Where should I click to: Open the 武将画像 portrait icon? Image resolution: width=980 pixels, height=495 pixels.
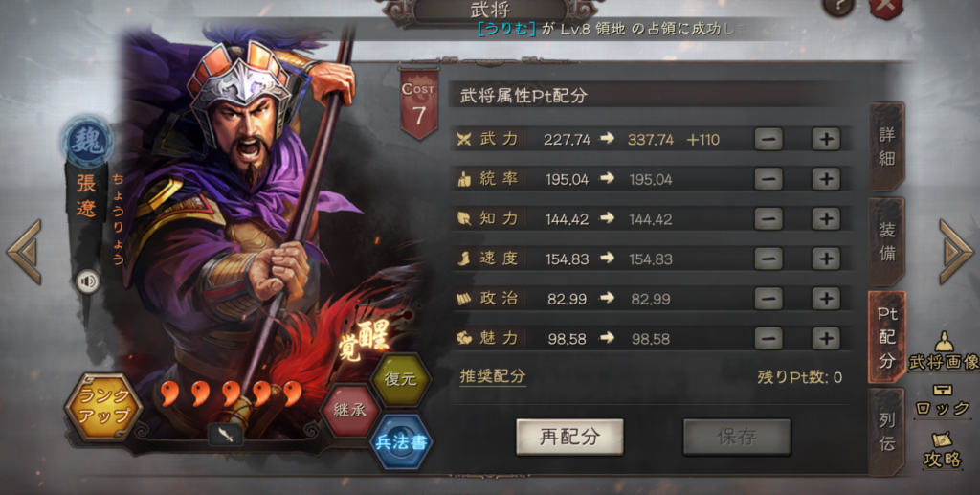pyautogui.click(x=944, y=352)
